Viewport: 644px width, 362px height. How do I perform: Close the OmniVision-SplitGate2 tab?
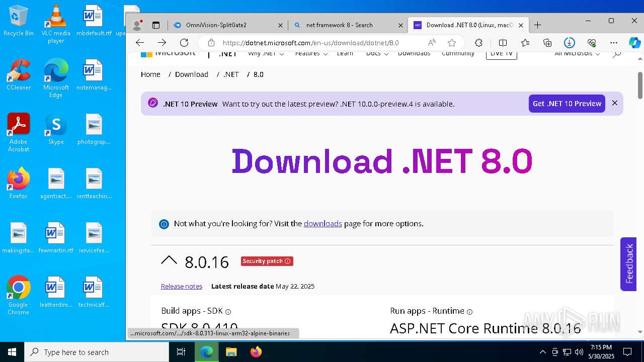pos(281,25)
